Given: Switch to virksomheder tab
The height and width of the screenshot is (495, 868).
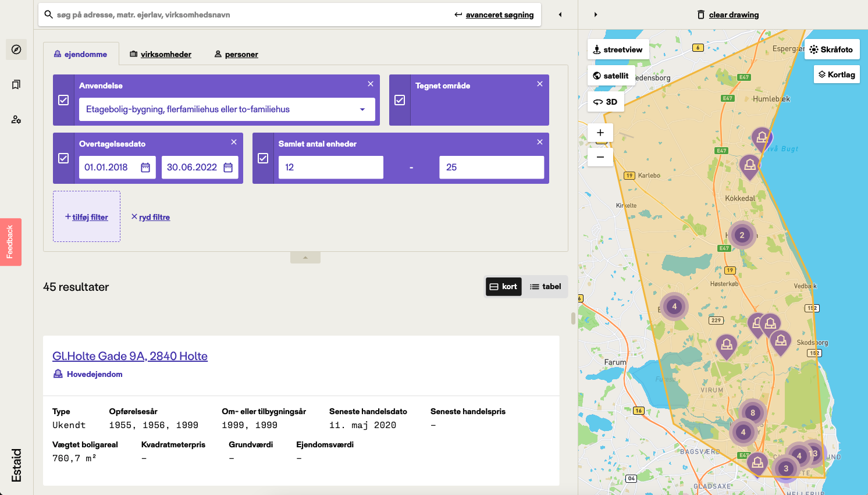Looking at the screenshot, I should point(161,54).
